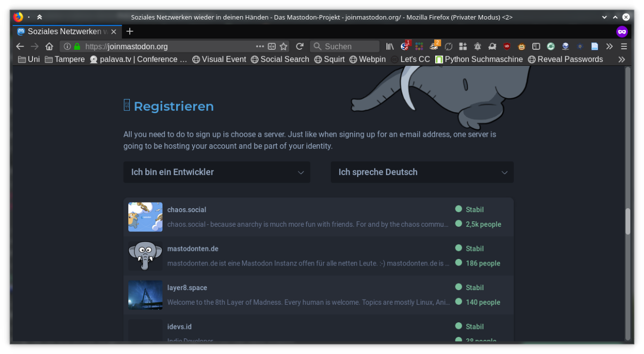Image resolution: width=644 pixels, height=354 pixels.
Task: Click the page's vertical scrollbar thumb
Action: click(x=627, y=221)
